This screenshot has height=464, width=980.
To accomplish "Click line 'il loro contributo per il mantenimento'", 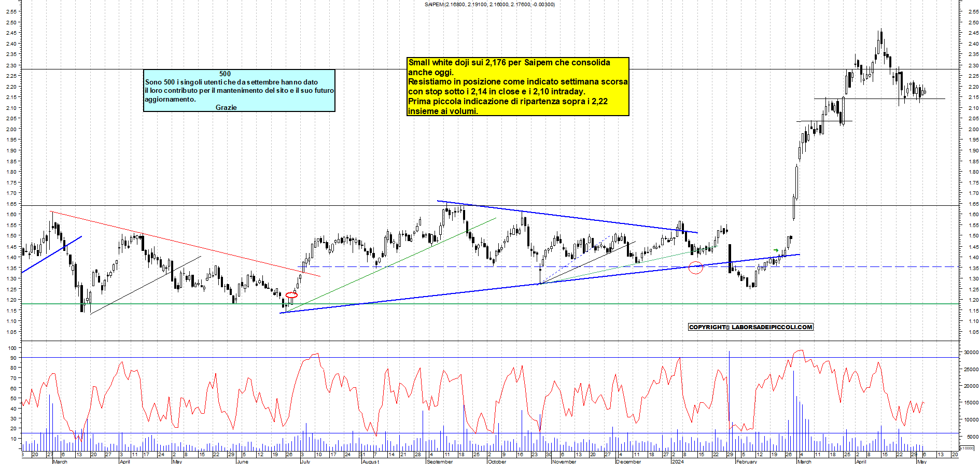I will 240,90.
